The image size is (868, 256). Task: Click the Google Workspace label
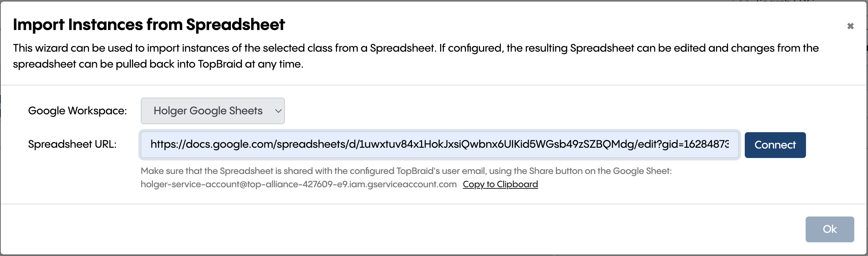point(77,111)
